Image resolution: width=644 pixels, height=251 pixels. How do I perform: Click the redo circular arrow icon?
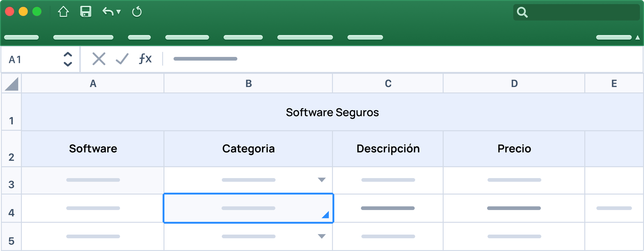point(137,12)
